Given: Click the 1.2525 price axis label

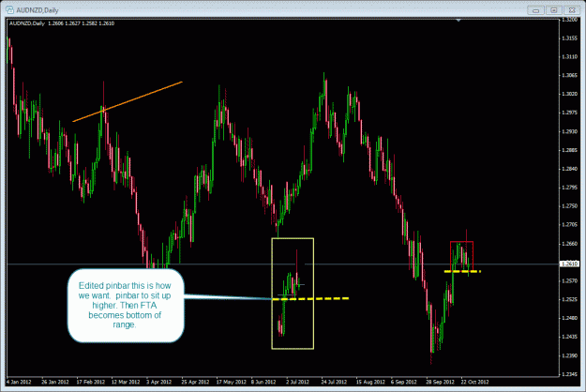Looking at the screenshot, I should [x=569, y=299].
